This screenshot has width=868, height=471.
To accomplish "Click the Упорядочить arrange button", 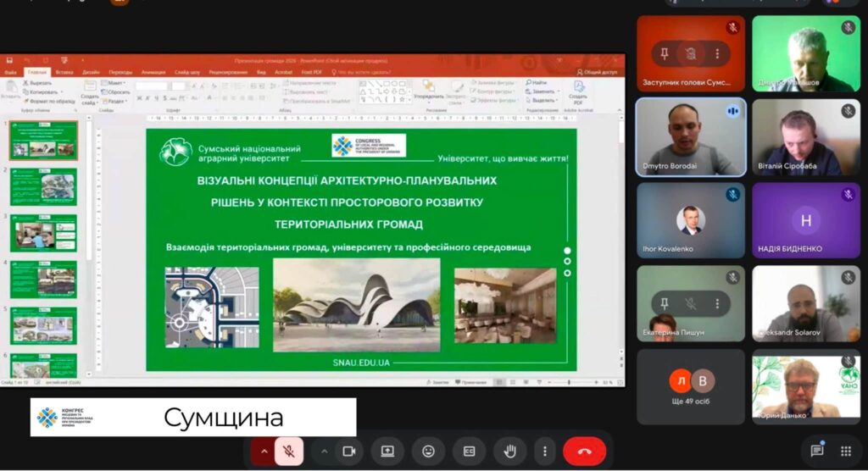I will [428, 91].
